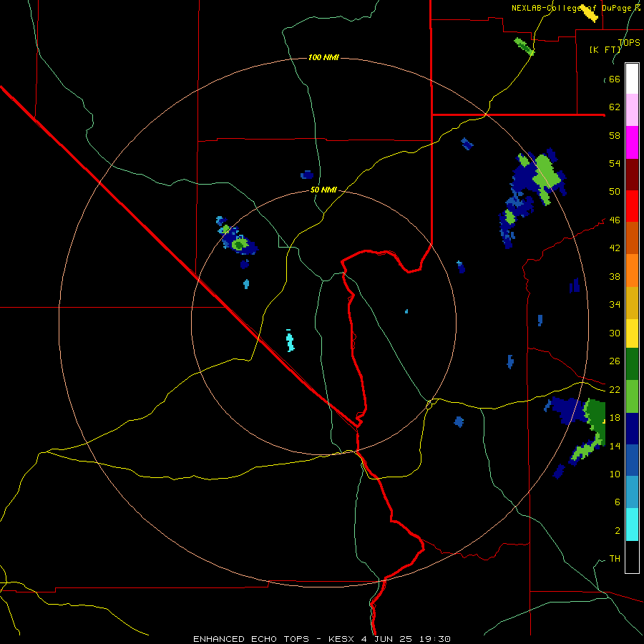Click the "50 NMI" range ring label
This screenshot has width=644, height=644.
(323, 190)
